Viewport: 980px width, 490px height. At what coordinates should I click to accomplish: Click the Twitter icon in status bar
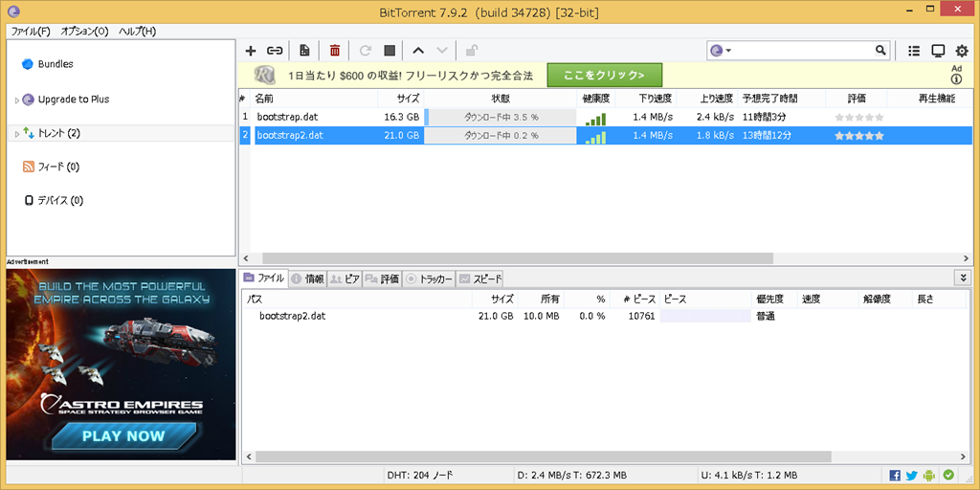click(x=911, y=475)
